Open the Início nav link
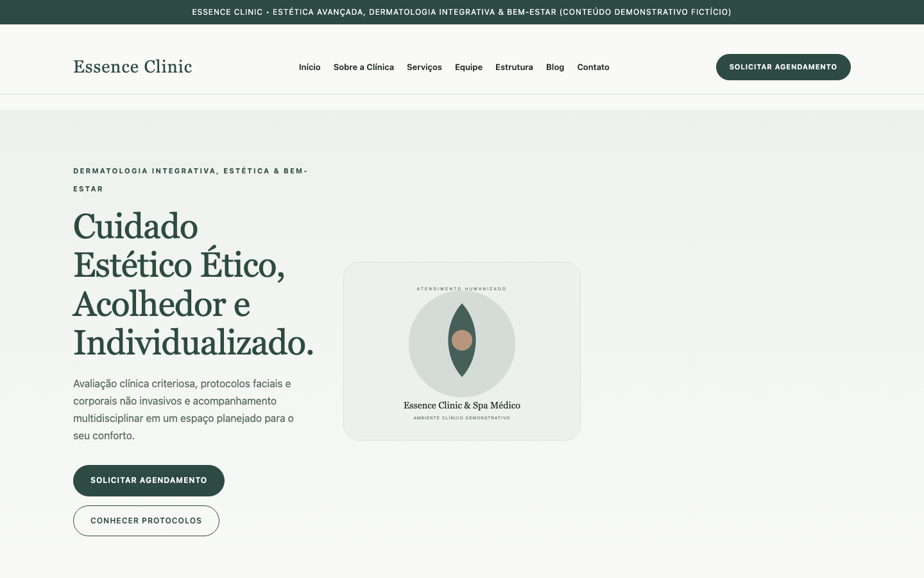924x578 pixels. click(x=309, y=67)
